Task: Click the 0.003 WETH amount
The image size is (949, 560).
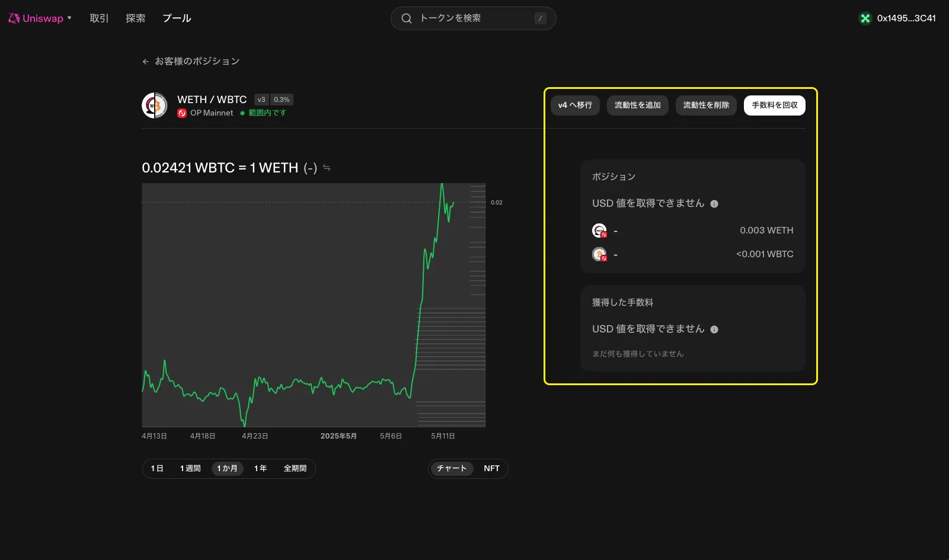Action: pos(766,231)
